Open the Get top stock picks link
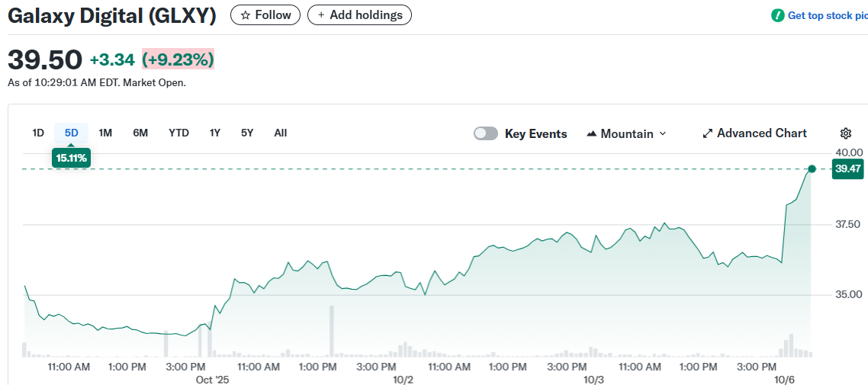This screenshot has height=385, width=868. (827, 15)
